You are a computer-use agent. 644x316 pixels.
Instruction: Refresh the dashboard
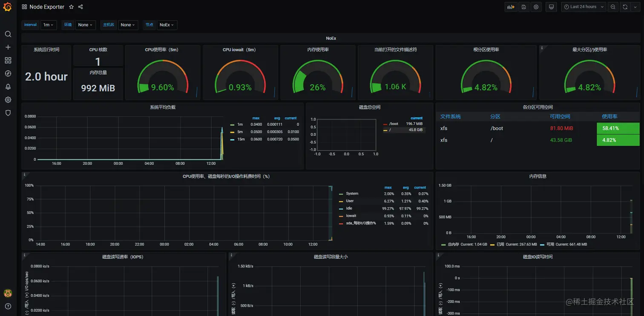[x=625, y=7]
